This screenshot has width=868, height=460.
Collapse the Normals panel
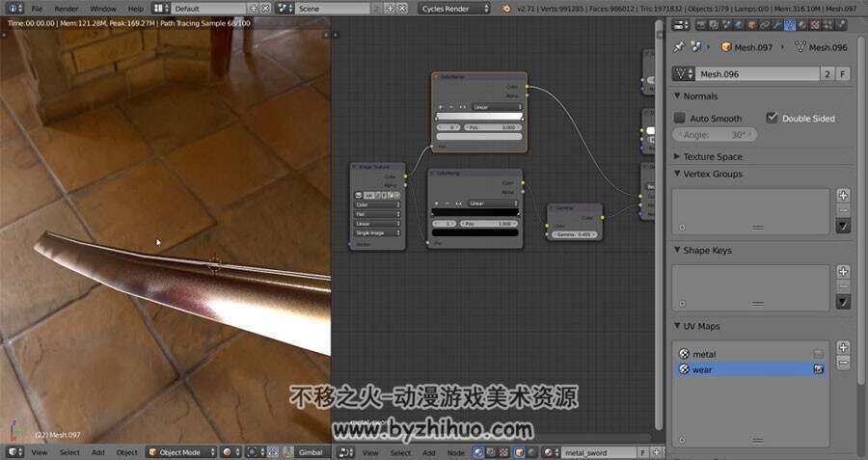point(676,95)
